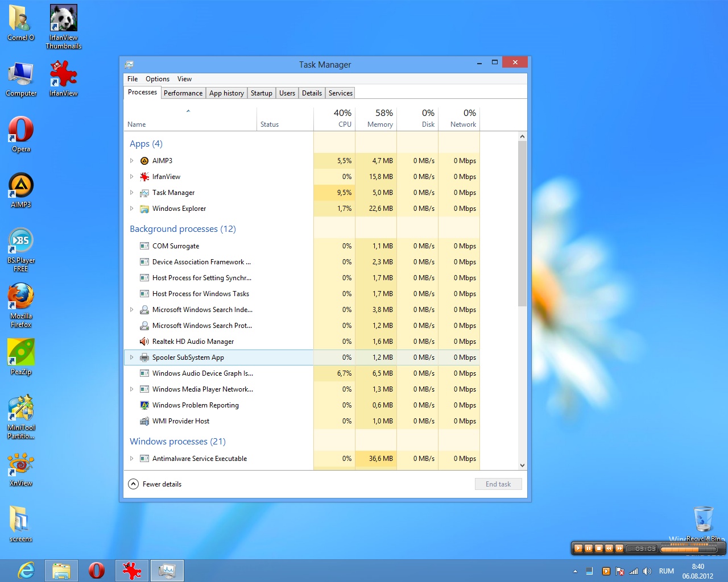The image size is (728, 582).
Task: Sort processes by the Name column header
Action: coord(190,118)
